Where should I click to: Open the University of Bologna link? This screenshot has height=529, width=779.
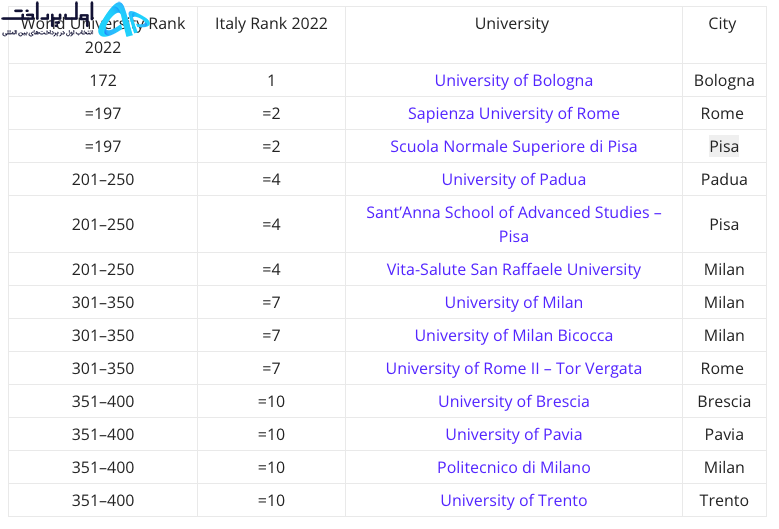pos(513,80)
